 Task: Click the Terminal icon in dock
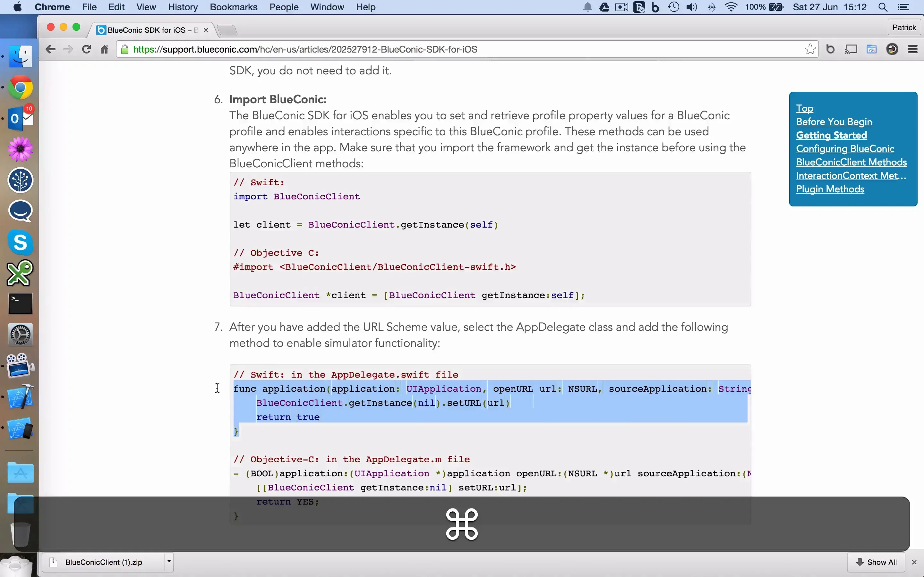coord(20,304)
